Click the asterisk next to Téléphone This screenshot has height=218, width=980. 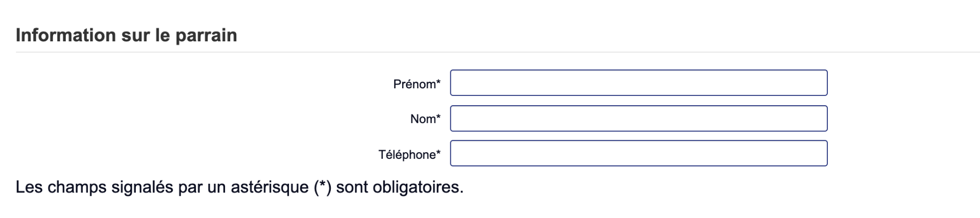[438, 153]
